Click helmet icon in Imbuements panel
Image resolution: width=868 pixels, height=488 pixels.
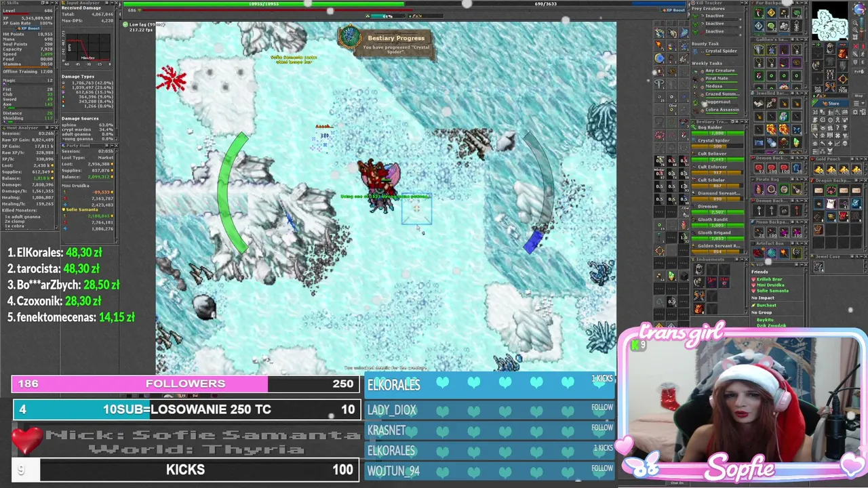(699, 269)
